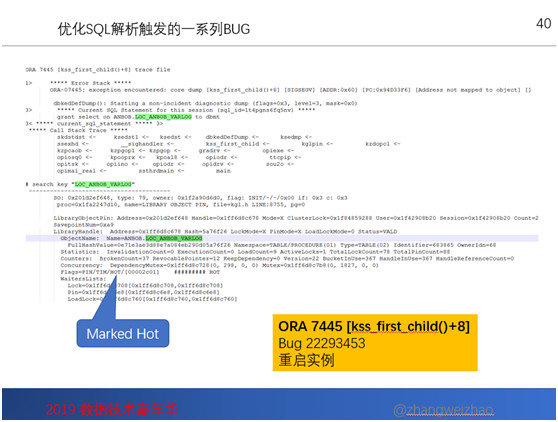Click 'ssthrdmain' in the call stack
558x422 pixels.
156,171
